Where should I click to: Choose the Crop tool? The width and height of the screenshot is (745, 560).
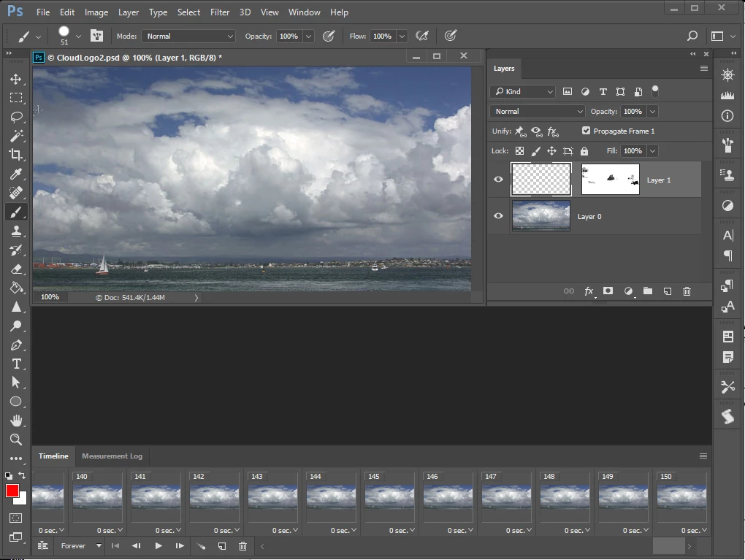pos(15,155)
